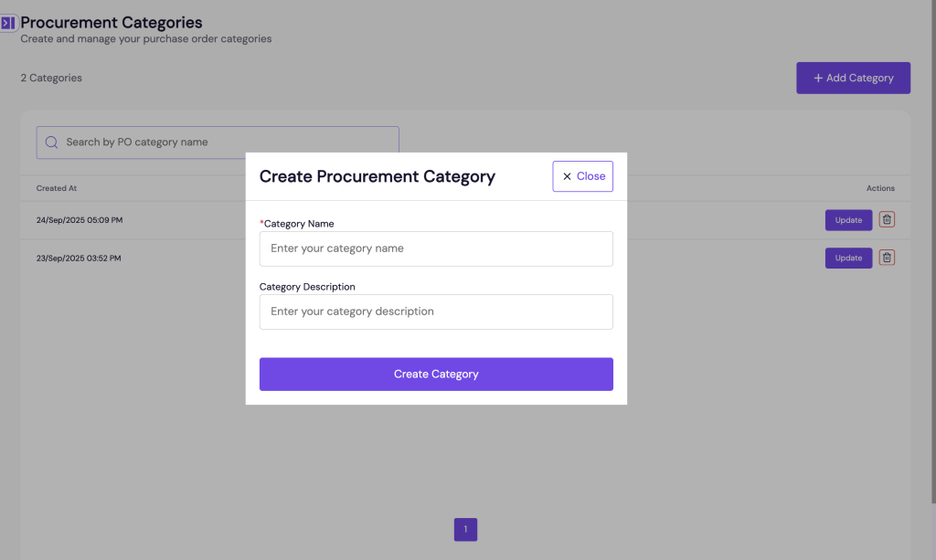Click the Category Name field label
The height and width of the screenshot is (560, 936).
click(x=299, y=224)
